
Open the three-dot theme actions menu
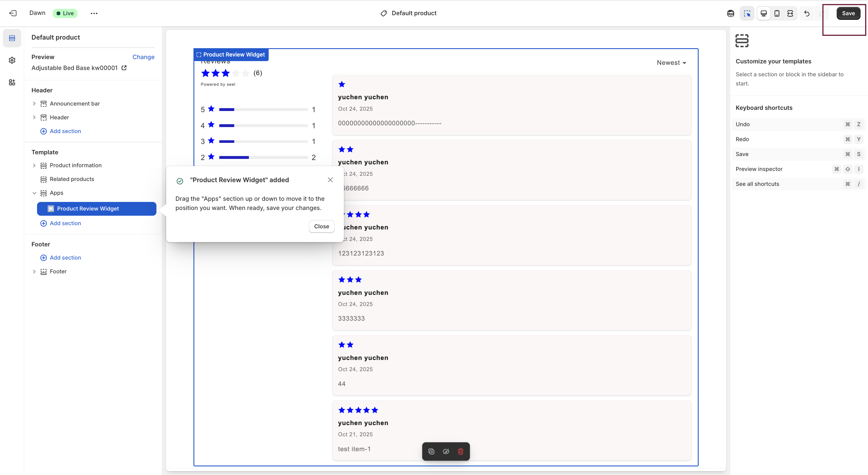[94, 13]
